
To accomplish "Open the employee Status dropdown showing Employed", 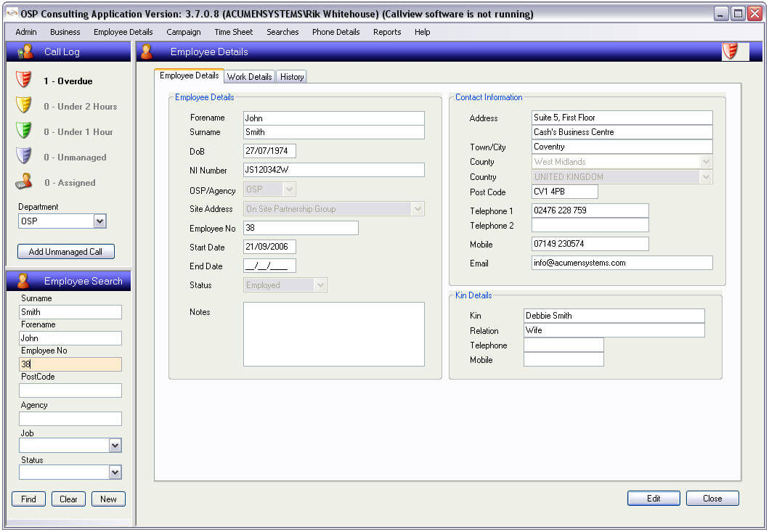I will pos(321,285).
